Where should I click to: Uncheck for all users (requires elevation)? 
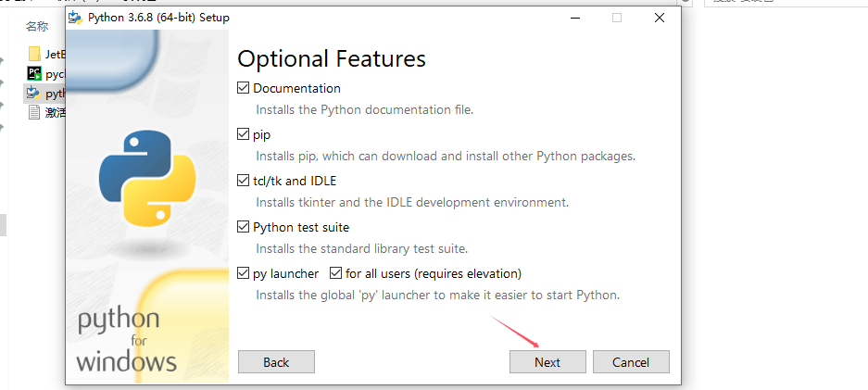coord(336,274)
